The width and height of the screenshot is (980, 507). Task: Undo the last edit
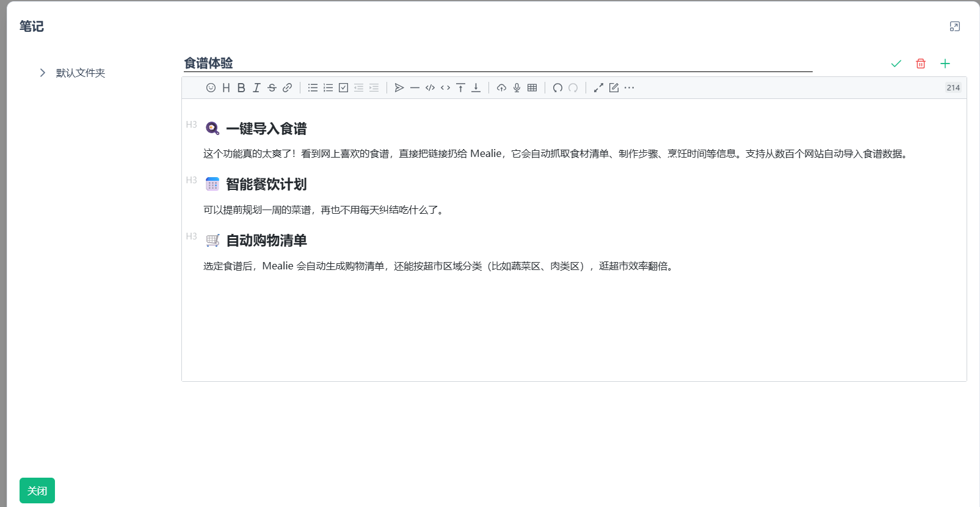[x=557, y=88]
